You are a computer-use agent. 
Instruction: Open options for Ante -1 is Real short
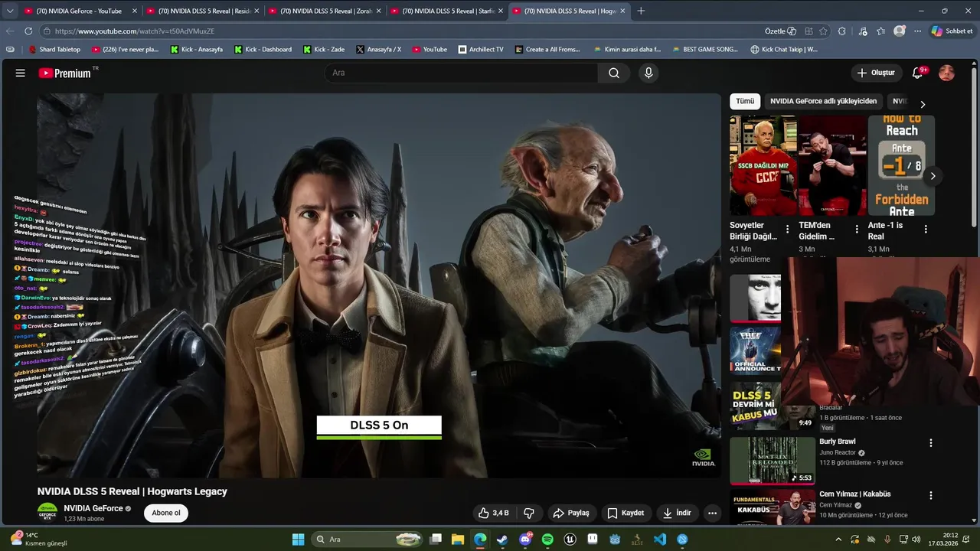(x=926, y=229)
